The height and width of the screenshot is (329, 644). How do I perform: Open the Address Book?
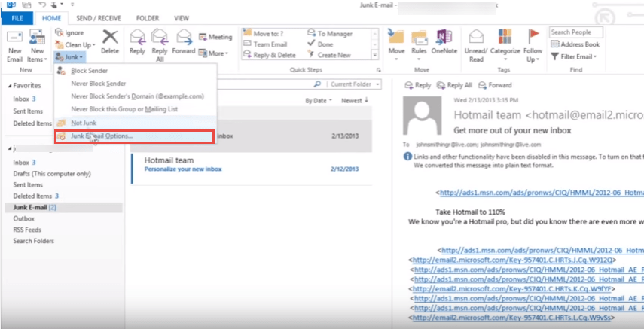point(575,44)
